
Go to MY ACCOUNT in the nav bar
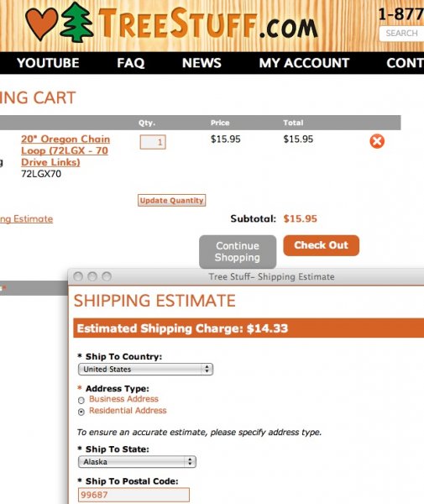pyautogui.click(x=304, y=63)
